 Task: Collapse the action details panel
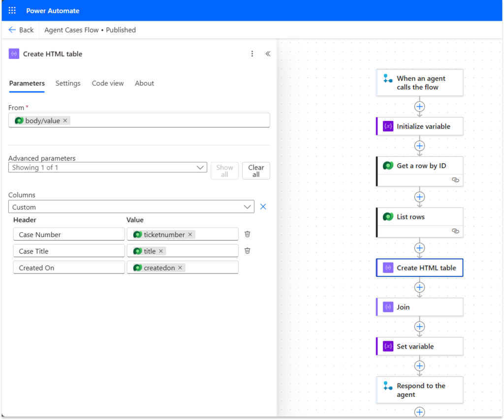coord(268,54)
